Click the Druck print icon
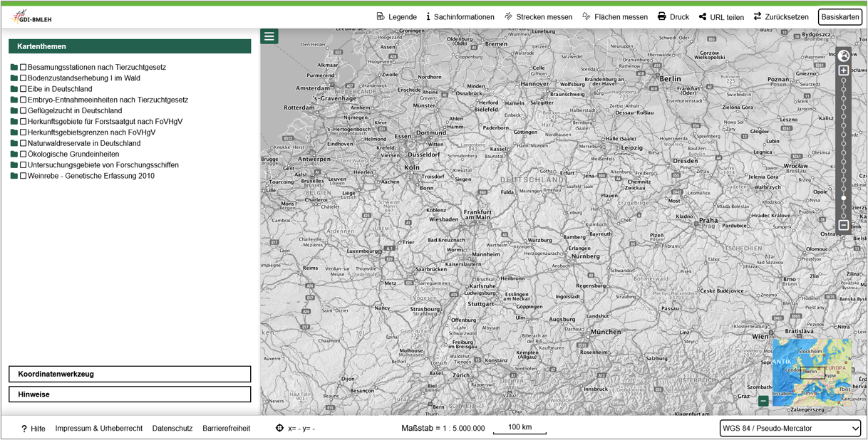This screenshot has height=440, width=868. click(x=662, y=16)
